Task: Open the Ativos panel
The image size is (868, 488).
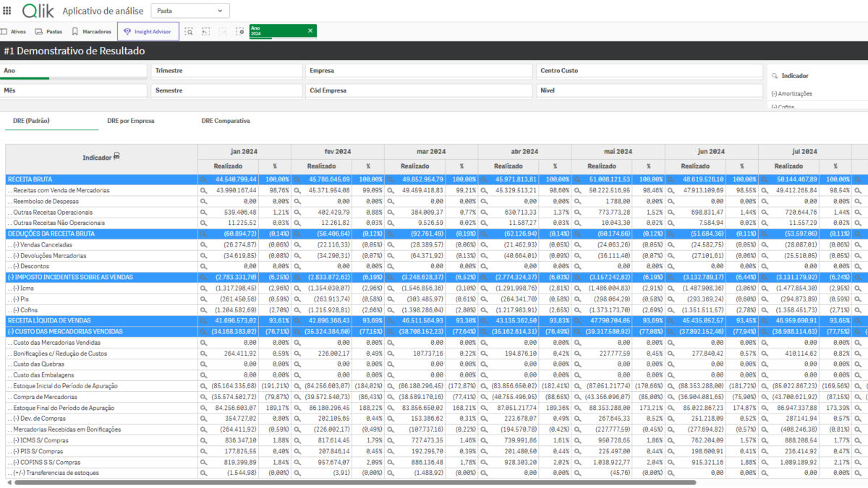Action: 14,32
